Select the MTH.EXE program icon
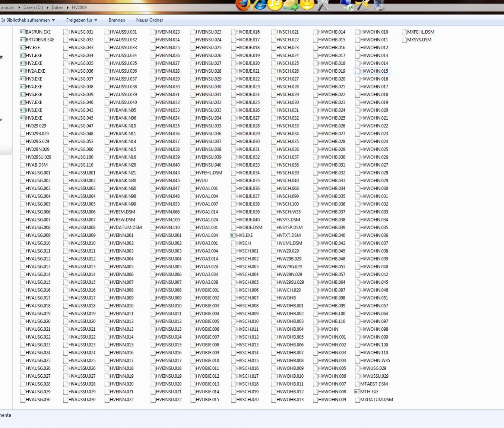Screen dimensions: 504x428 (357, 392)
